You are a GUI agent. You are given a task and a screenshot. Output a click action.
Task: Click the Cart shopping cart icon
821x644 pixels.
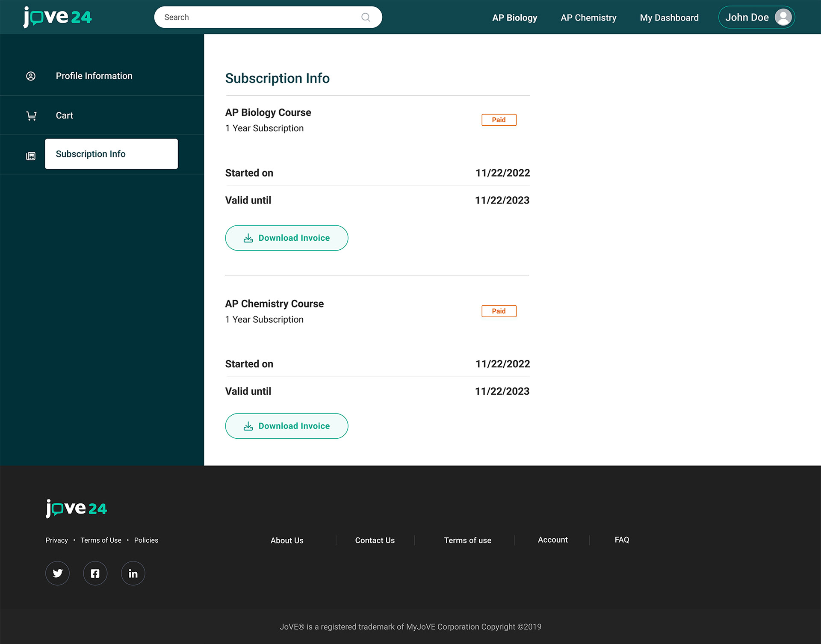coord(31,115)
